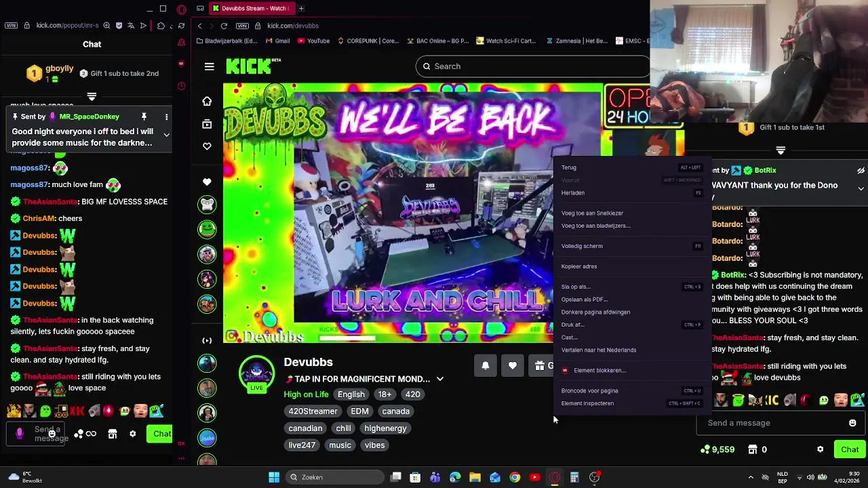Select Element blokkeren menu entry
Screen dimensions: 868x488
coord(631,370)
